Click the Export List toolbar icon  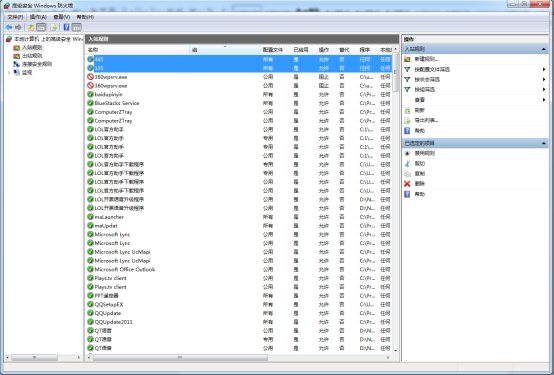tap(54, 27)
